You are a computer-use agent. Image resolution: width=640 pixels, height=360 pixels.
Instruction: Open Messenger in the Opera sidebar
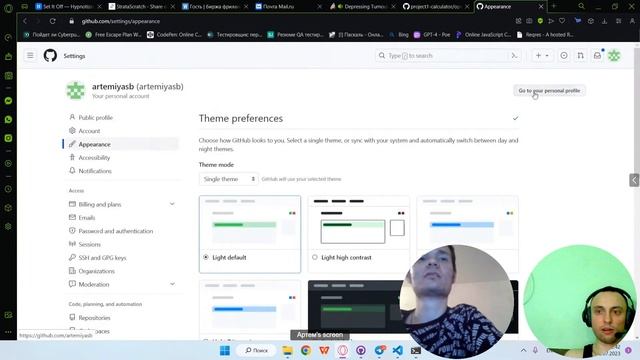(8, 101)
